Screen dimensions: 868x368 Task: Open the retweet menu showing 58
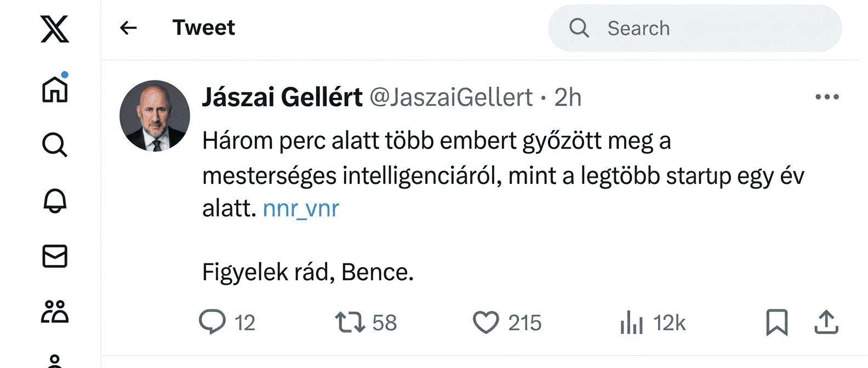tap(350, 322)
